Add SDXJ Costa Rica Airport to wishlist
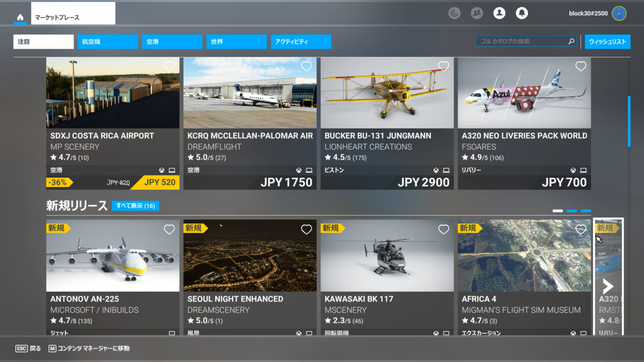Image resolution: width=644 pixels, height=362 pixels. (170, 67)
